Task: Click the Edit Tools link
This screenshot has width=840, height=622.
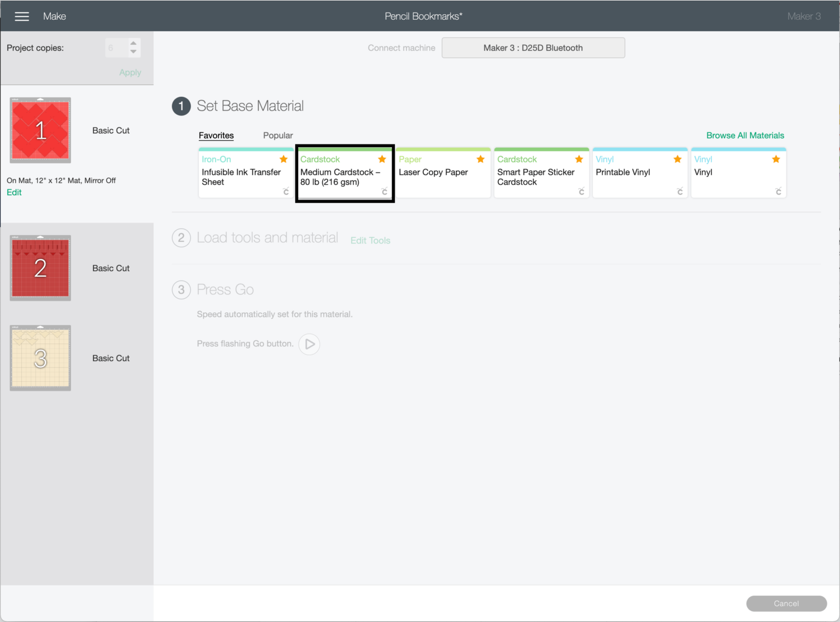Action: coord(370,241)
